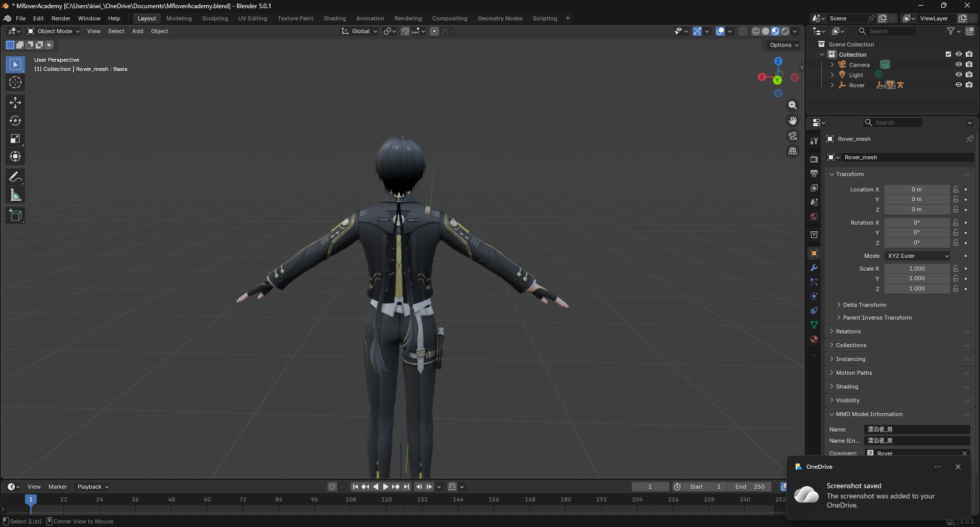This screenshot has height=527, width=980.
Task: Jump to the animation start frame
Action: (355, 487)
